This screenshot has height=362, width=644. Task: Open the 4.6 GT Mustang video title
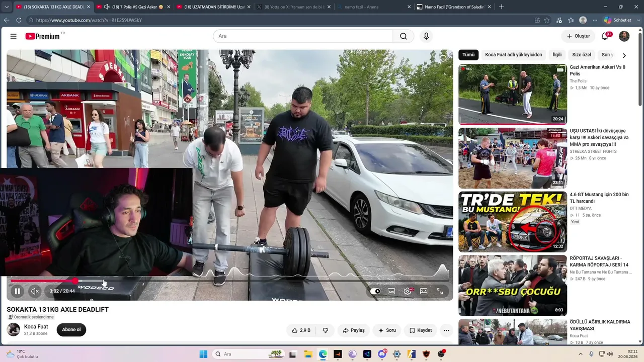(599, 198)
